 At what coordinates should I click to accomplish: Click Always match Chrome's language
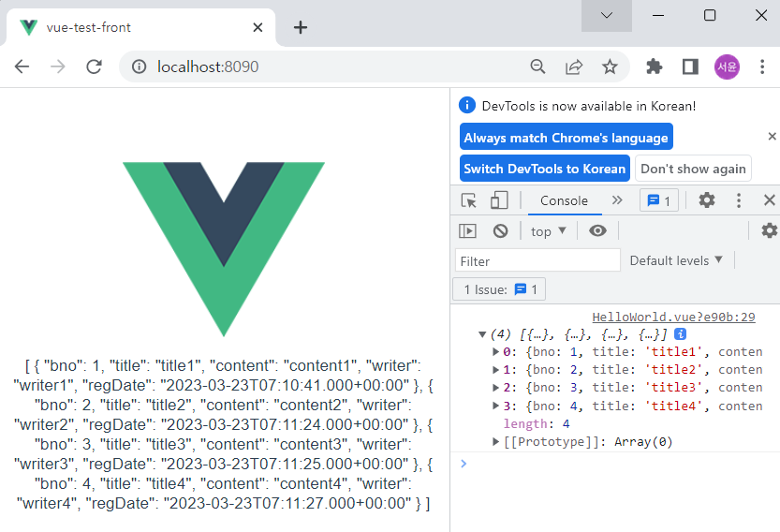(x=567, y=137)
